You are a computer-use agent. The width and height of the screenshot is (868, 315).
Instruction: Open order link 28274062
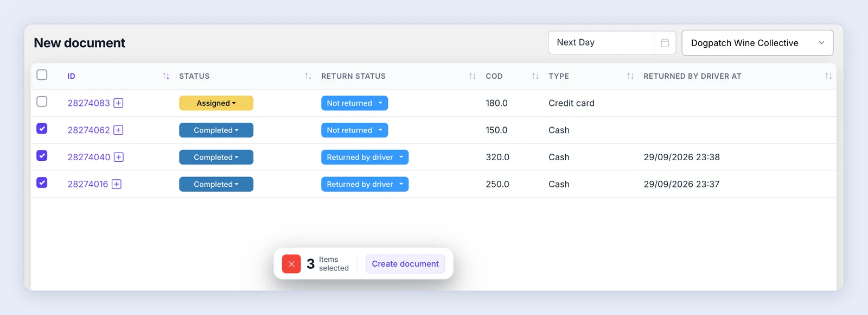88,130
